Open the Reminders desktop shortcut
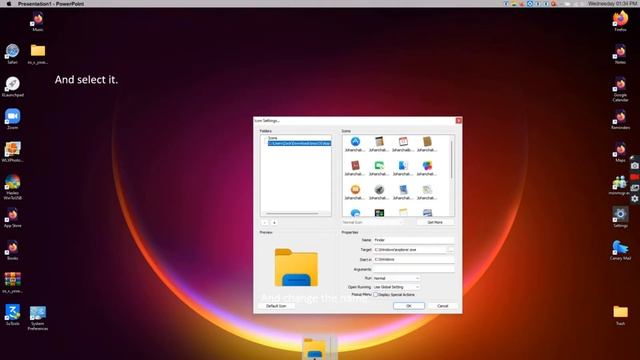Image resolution: width=640 pixels, height=360 pixels. [620, 119]
